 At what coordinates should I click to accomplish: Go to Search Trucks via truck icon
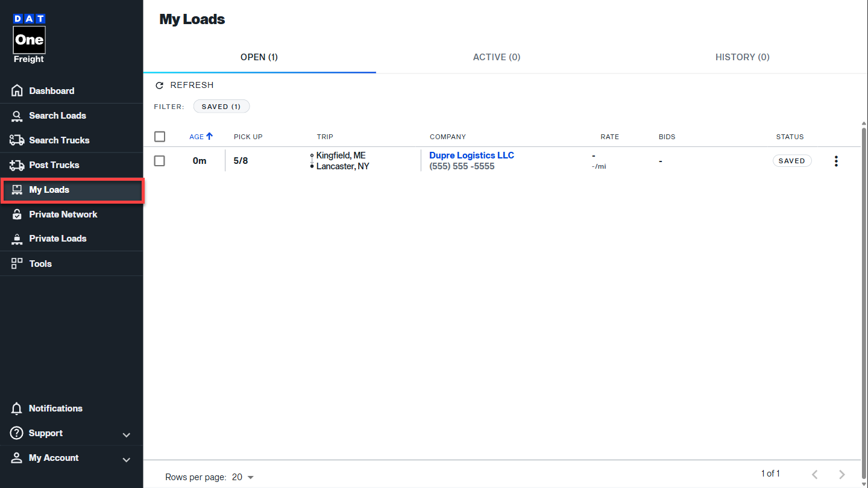17,140
